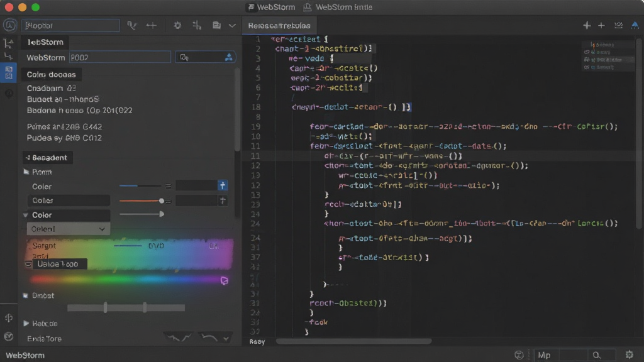Click the first curve icon on Enda Tore row
This screenshot has height=362, width=644.
[x=179, y=337]
